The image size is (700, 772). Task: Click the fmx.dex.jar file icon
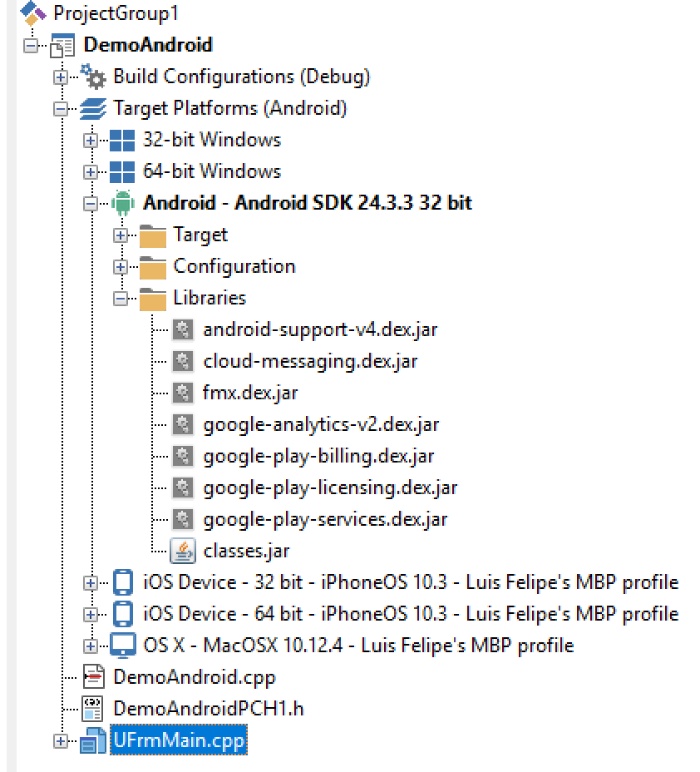click(x=183, y=393)
